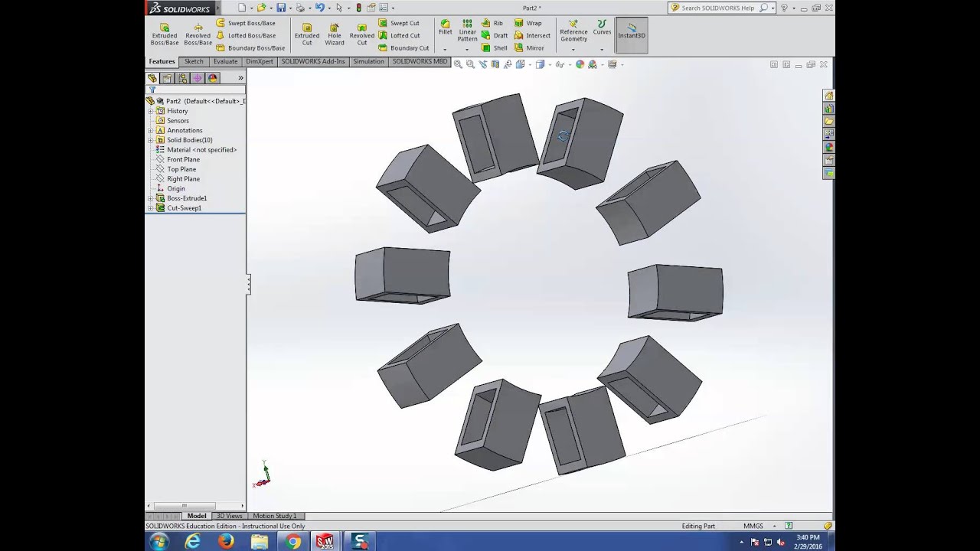This screenshot has height=551, width=980.
Task: Select the Fillet tool
Action: 445,28
